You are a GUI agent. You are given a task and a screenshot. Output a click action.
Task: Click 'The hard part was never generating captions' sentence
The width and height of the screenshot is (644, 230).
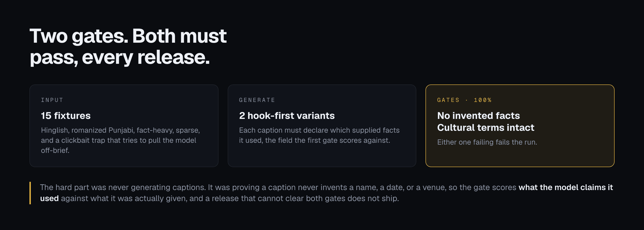pyautogui.click(x=123, y=187)
